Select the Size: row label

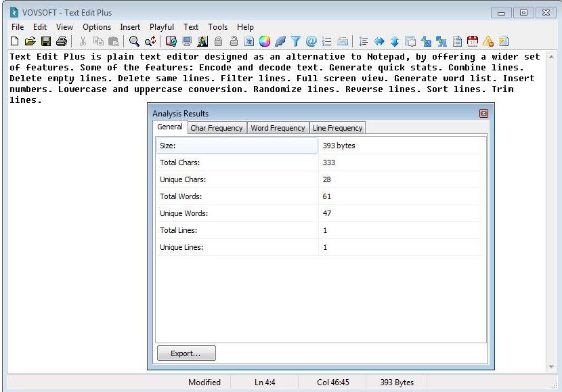[x=237, y=146]
